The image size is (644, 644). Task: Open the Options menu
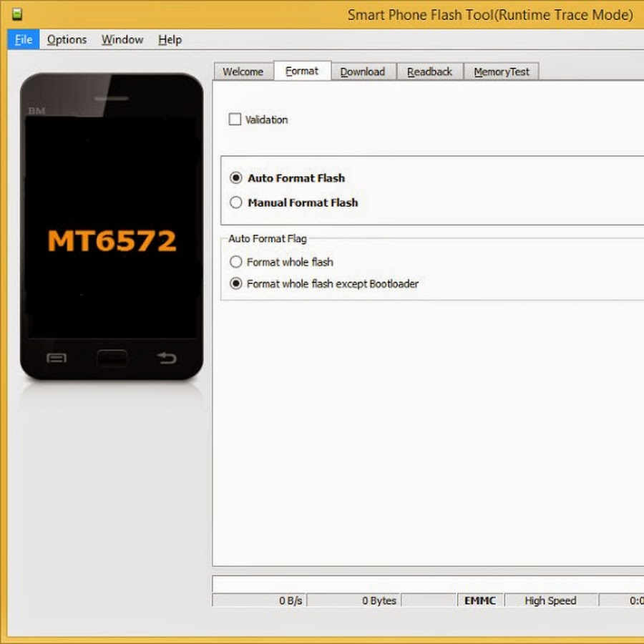(x=67, y=40)
